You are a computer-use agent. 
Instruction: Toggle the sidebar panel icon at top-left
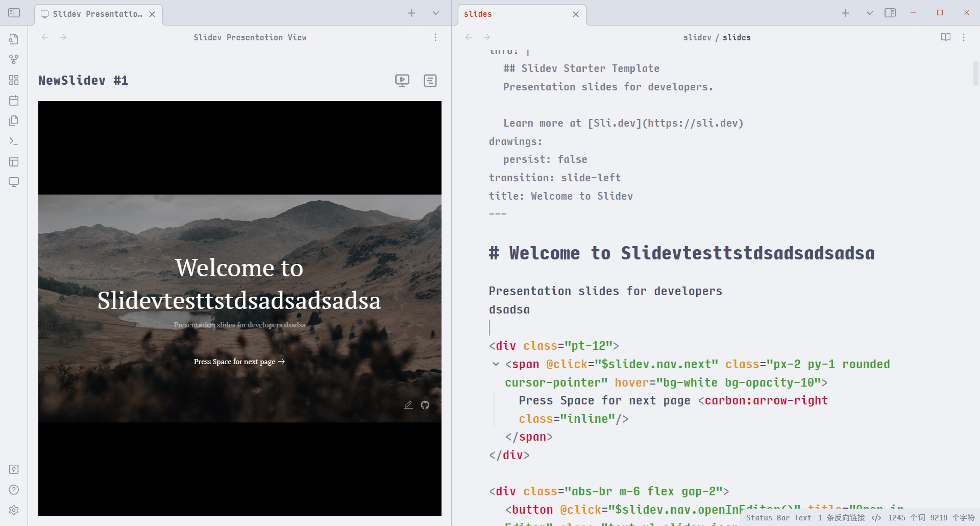(14, 13)
